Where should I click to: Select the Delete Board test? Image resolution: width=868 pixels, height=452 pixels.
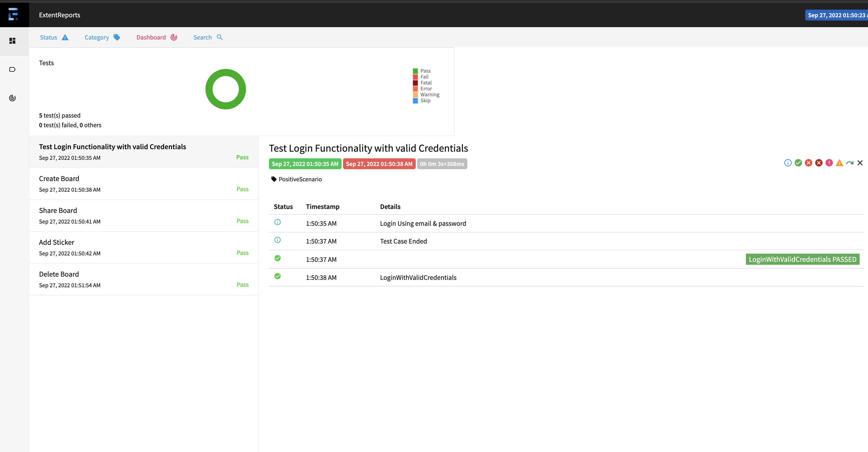(x=144, y=280)
